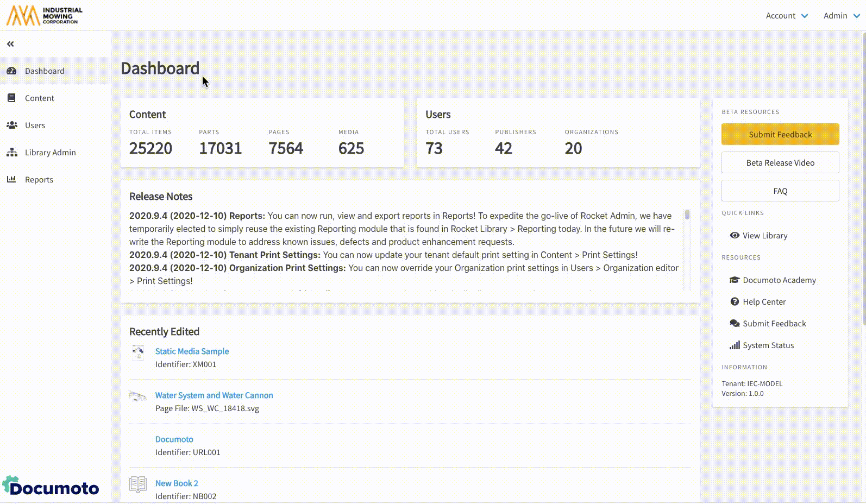Open the Reports section in sidebar
Screen dimensions: 866x504
coord(39,180)
